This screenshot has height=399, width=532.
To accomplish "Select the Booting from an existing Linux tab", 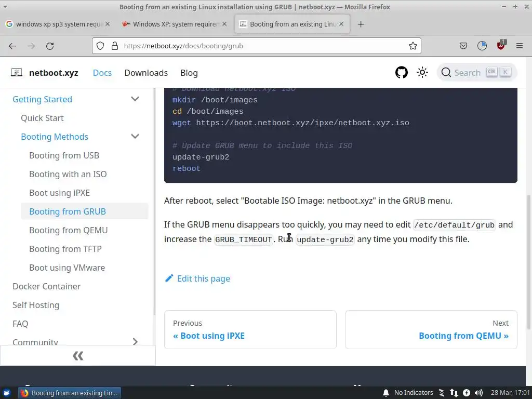I will point(292,24).
